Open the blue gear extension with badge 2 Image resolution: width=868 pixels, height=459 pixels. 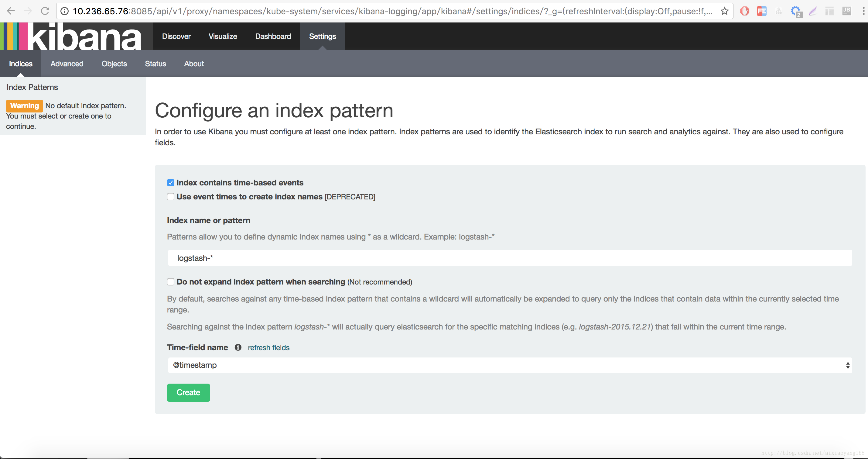pos(796,12)
